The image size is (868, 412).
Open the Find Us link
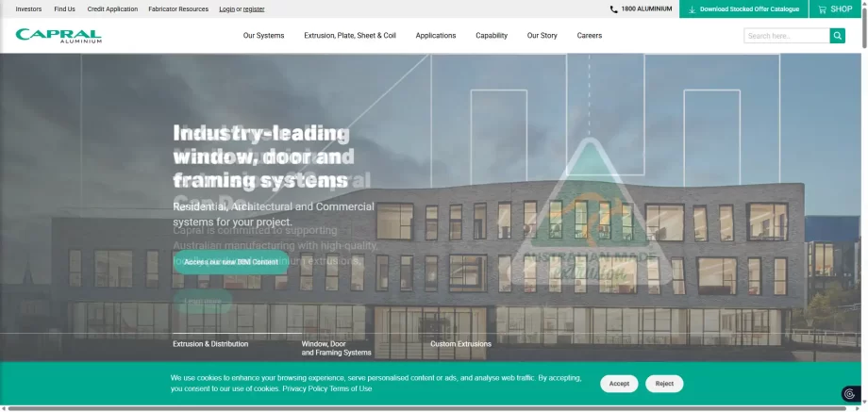(65, 8)
